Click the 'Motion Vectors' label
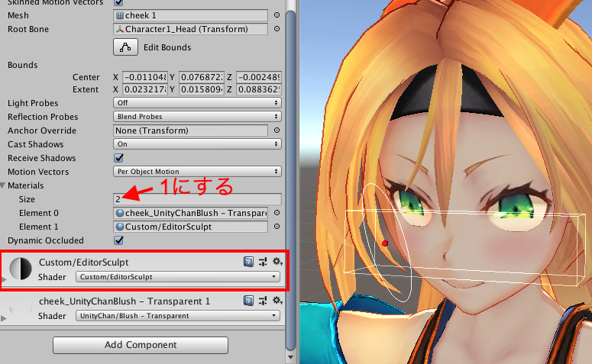 [38, 172]
